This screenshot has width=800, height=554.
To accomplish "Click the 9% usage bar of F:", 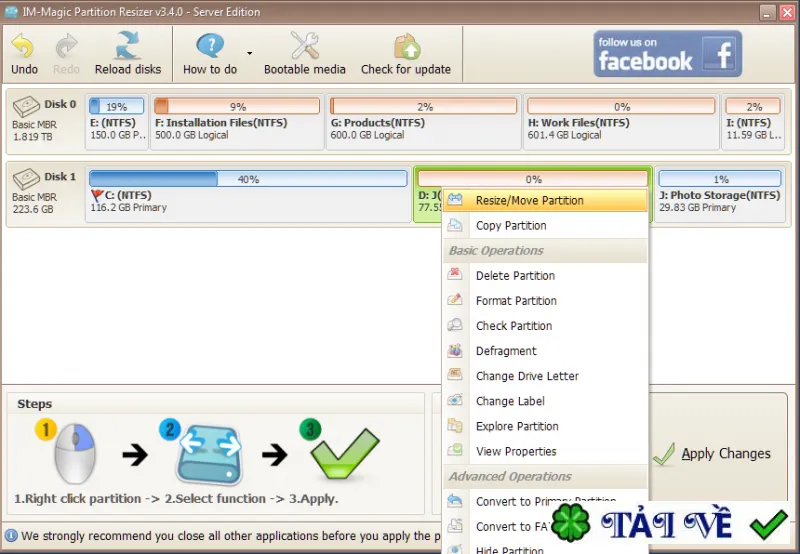I will click(237, 106).
